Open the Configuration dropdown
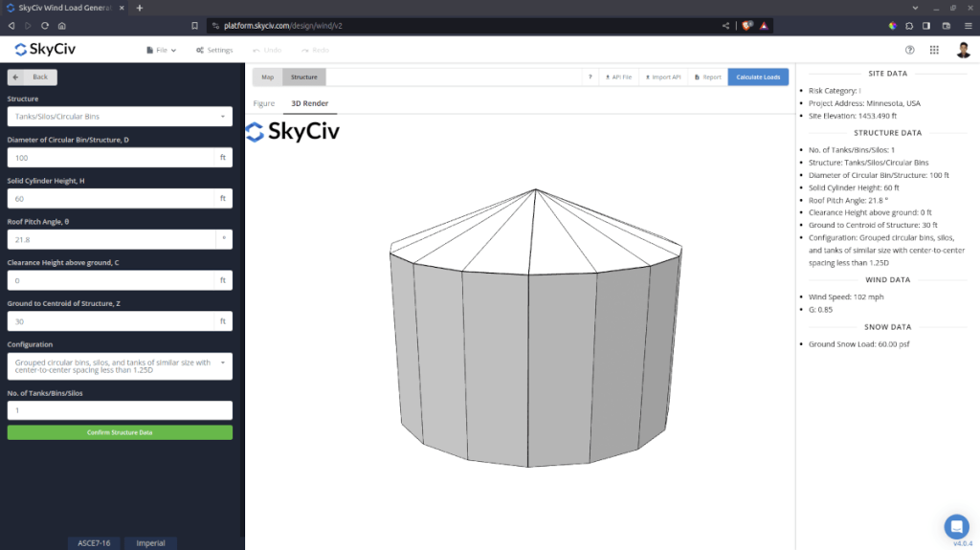The height and width of the screenshot is (550, 980). pos(120,366)
